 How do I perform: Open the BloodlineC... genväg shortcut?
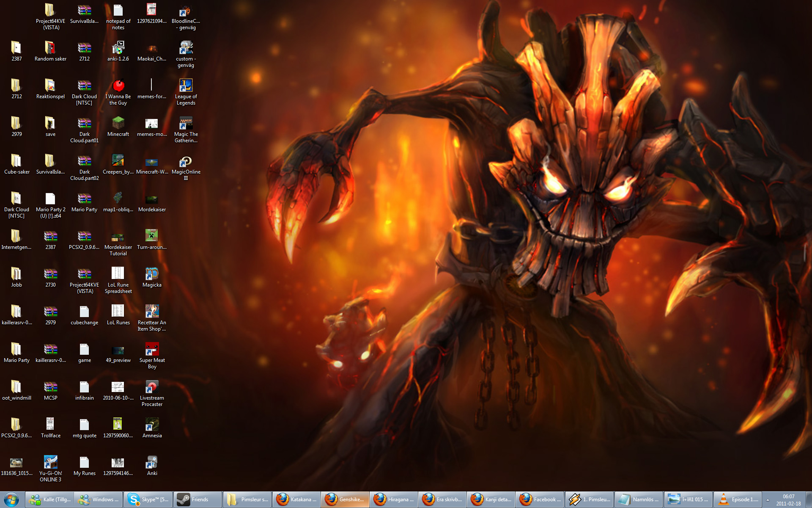pos(186,16)
